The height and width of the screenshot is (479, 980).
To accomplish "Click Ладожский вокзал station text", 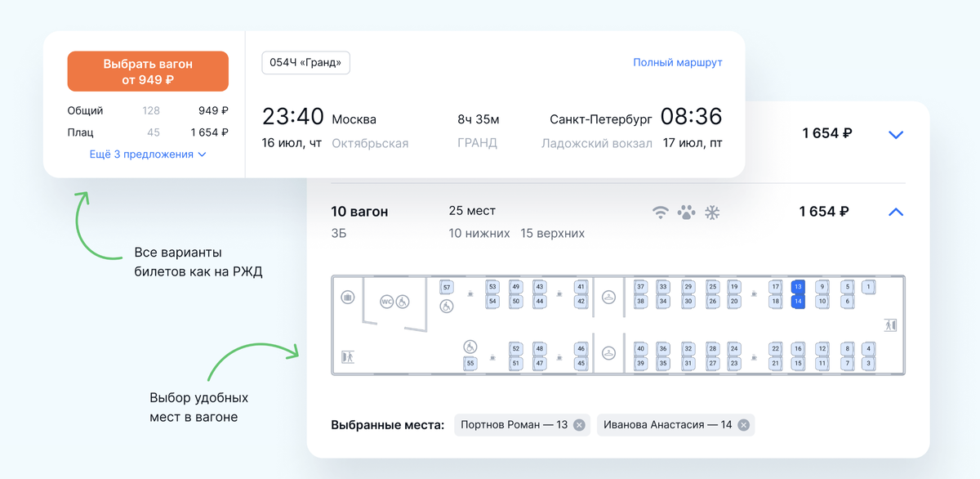I will (x=597, y=144).
